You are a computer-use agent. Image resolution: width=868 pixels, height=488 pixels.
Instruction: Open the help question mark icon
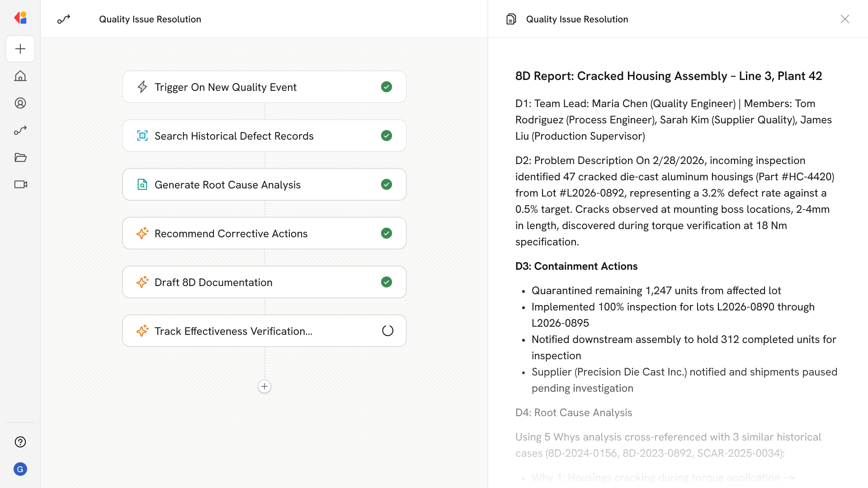20,442
